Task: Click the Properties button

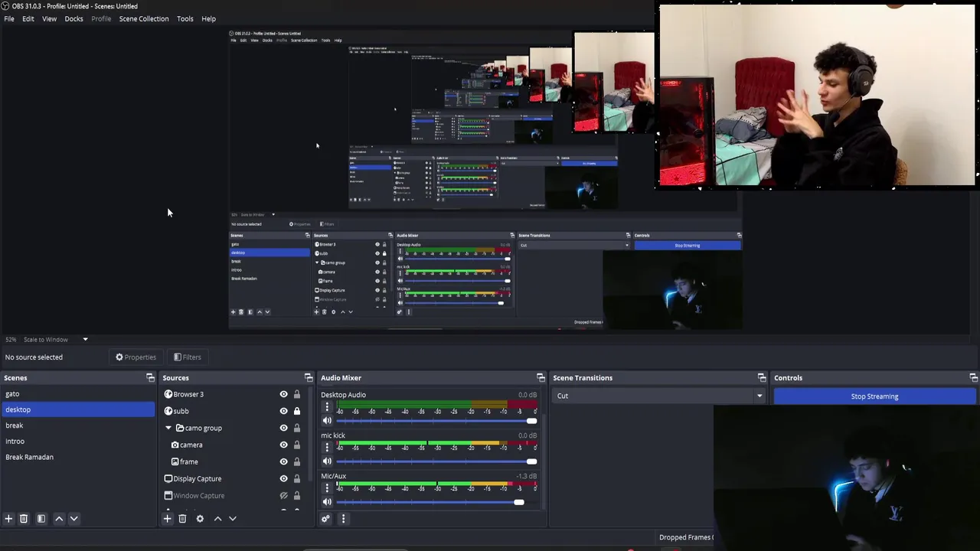Action: tap(136, 357)
